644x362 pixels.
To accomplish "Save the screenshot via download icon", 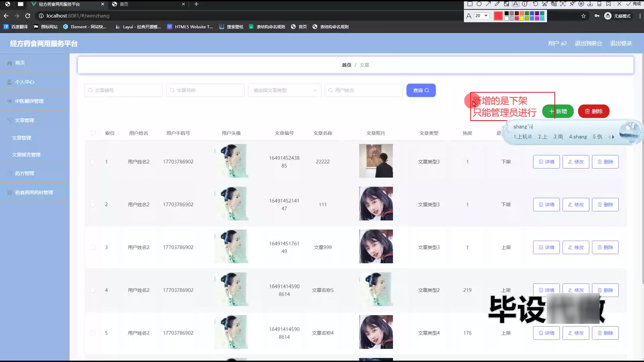I will click(590, 4).
